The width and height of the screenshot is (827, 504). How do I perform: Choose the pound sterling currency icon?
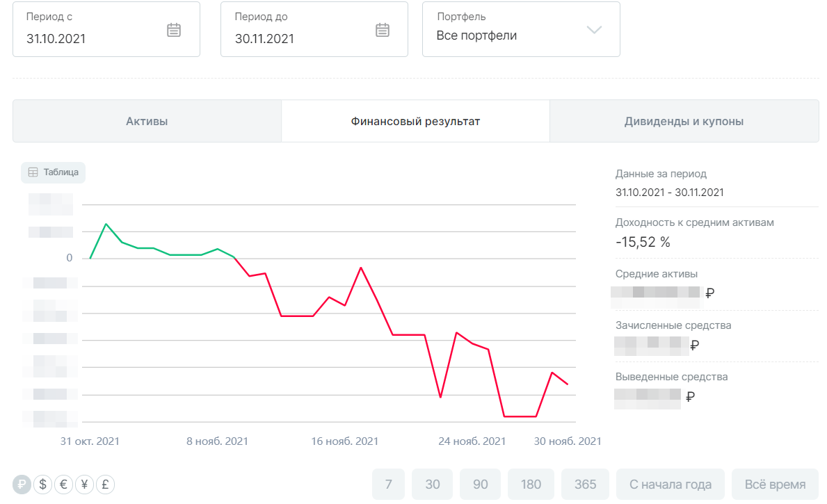105,485
